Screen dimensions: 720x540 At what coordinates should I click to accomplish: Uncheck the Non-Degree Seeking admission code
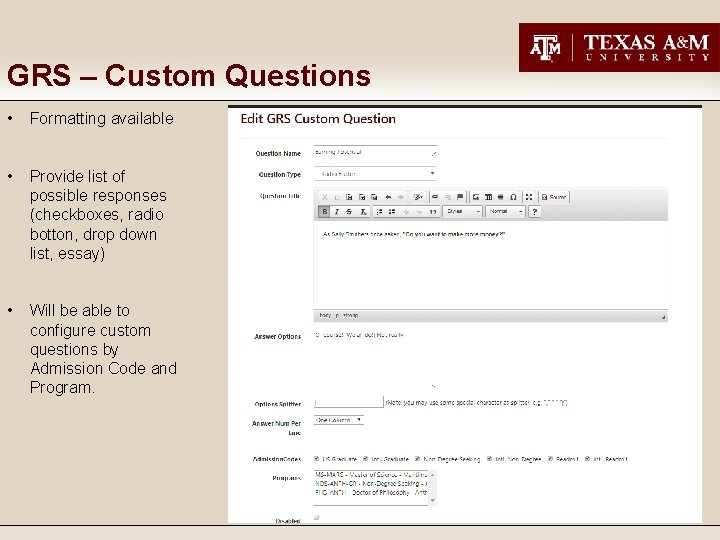click(417, 458)
